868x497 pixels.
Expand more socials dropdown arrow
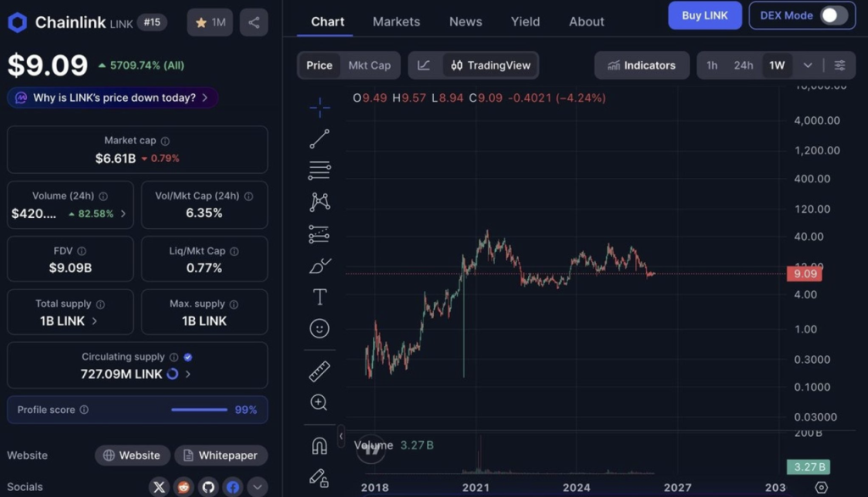point(258,487)
